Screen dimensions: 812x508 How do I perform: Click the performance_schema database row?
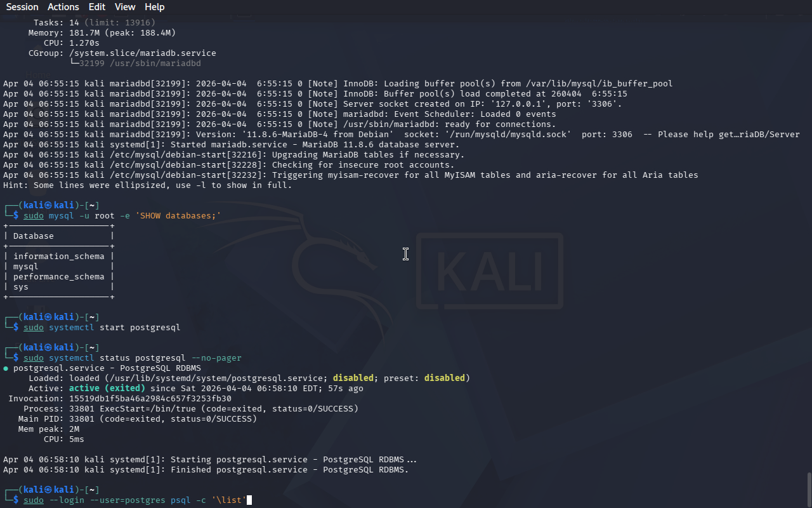click(58, 277)
